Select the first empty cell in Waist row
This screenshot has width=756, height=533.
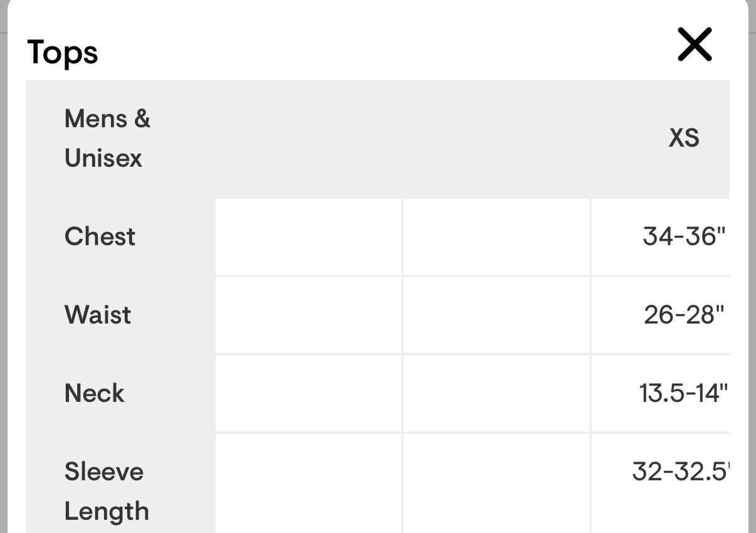pyautogui.click(x=308, y=315)
